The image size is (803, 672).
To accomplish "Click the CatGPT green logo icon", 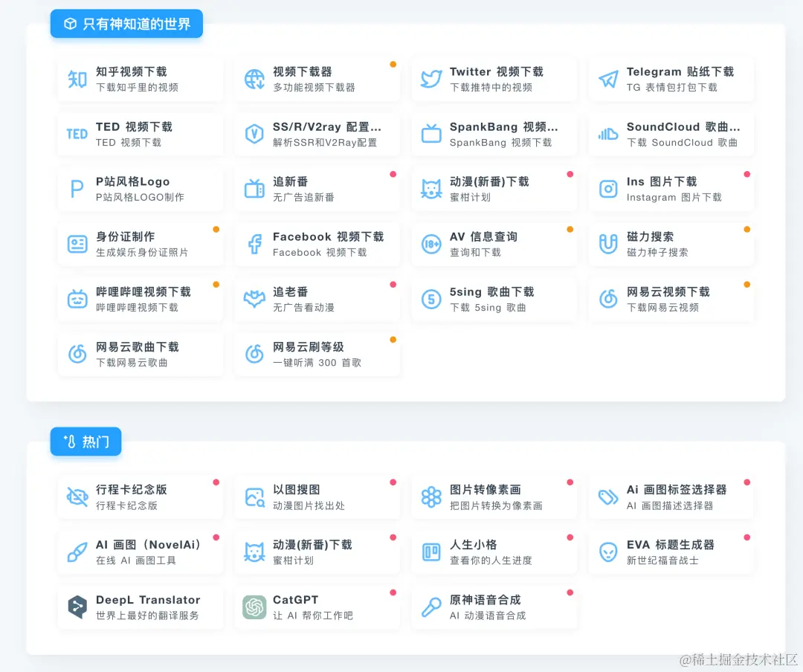I will point(254,607).
